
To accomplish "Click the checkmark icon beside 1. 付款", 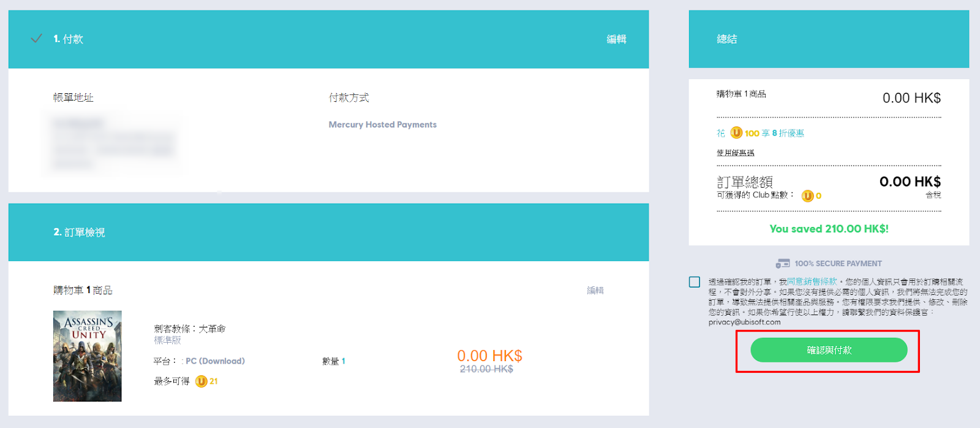I will (x=36, y=39).
